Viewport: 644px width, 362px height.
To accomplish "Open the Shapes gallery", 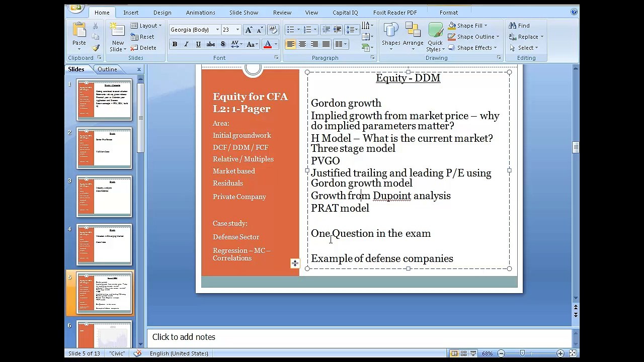I will (391, 37).
